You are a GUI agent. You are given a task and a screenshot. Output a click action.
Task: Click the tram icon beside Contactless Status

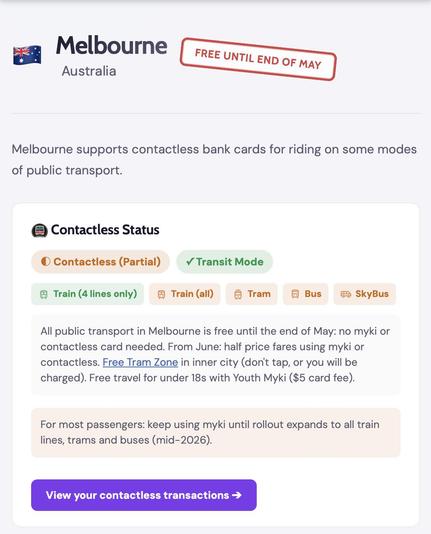39,231
